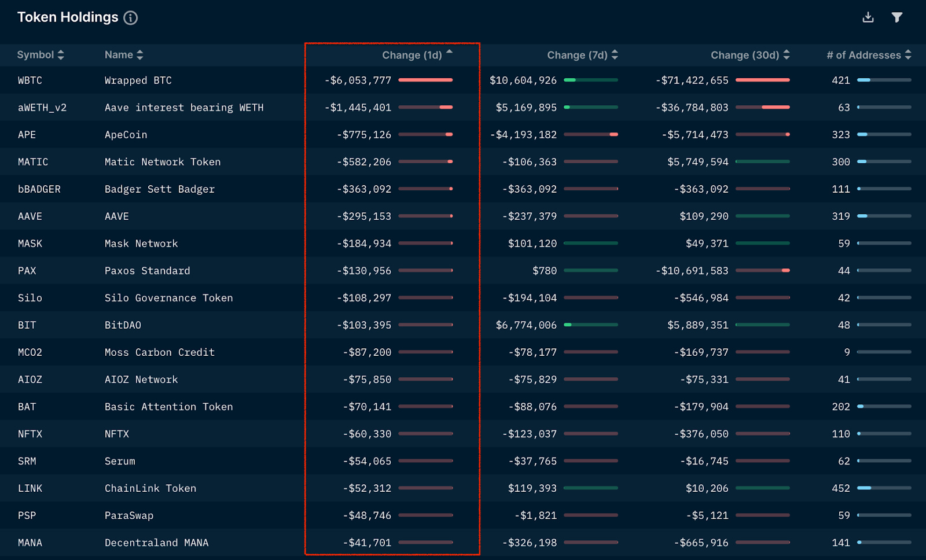Sort by Change (7d) column
The image size is (926, 560).
tap(583, 55)
